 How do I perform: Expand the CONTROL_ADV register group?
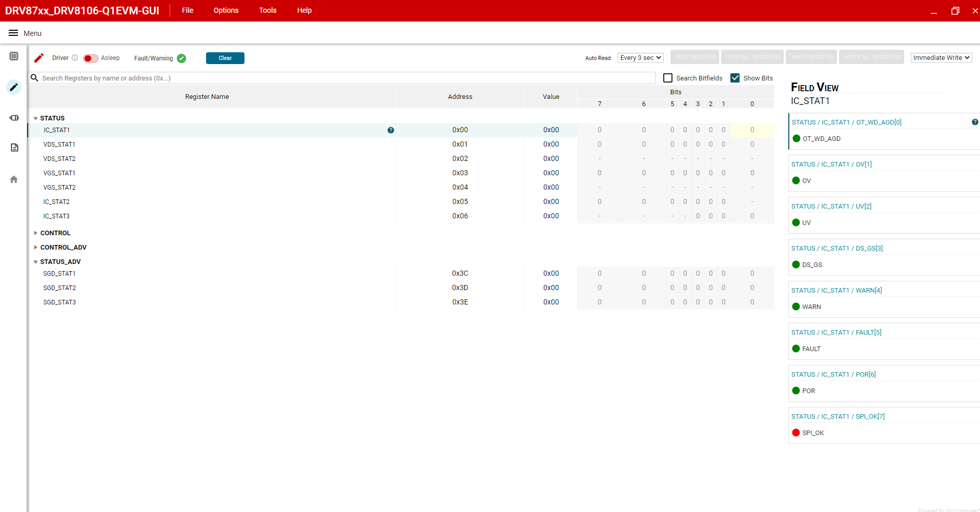click(x=36, y=248)
